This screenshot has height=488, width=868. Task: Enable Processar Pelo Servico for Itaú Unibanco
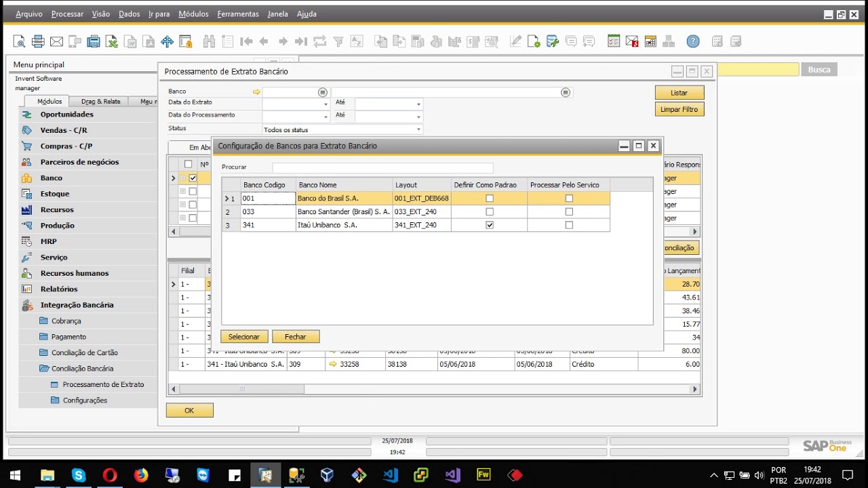click(x=569, y=225)
